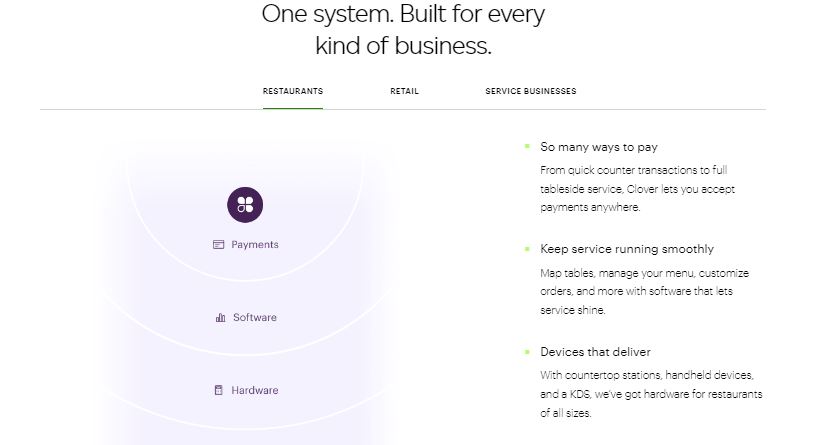Switch to the Retail tab
The image size is (820, 445).
tap(404, 91)
